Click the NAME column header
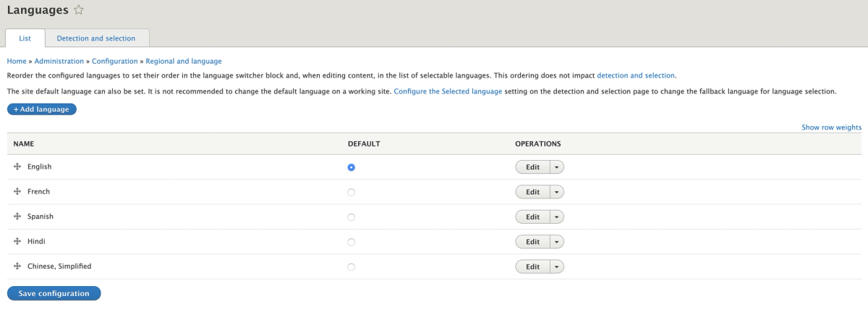The image size is (868, 310). coord(24,144)
